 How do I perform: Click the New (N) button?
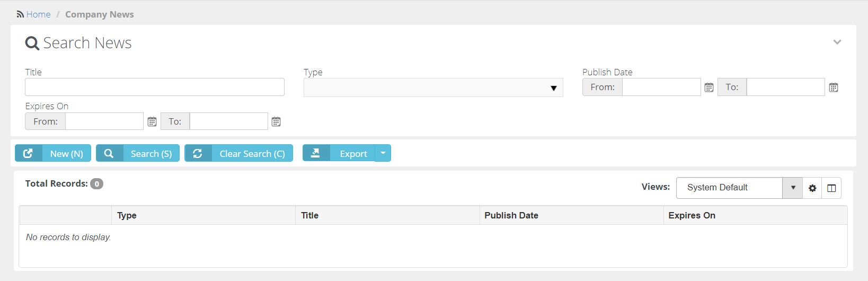click(53, 153)
